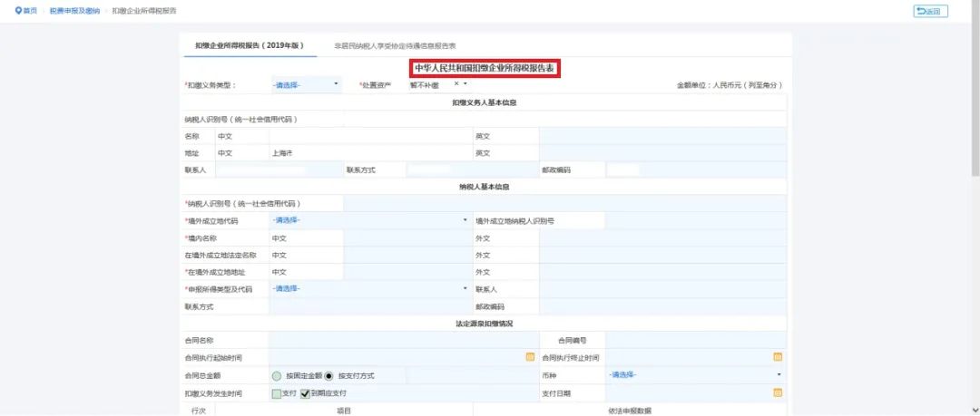980x416 pixels.
Task: Click the address text 上海市
Action: coord(282,153)
